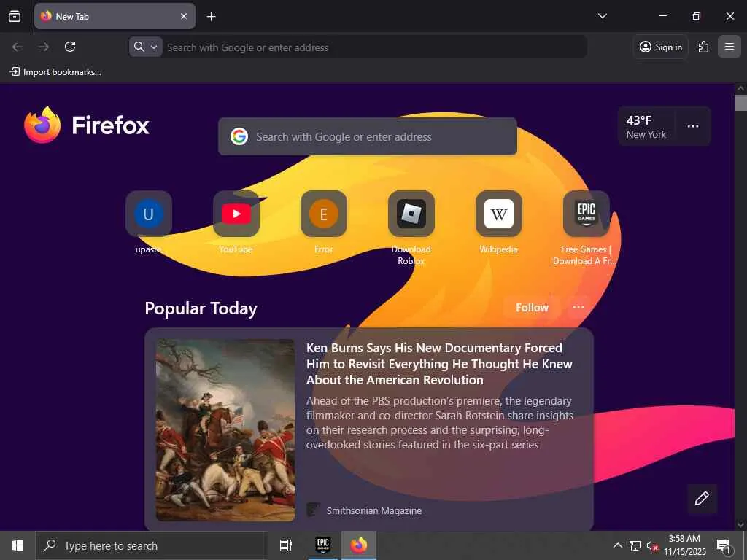Reload the current page
747x560 pixels.
(x=70, y=47)
